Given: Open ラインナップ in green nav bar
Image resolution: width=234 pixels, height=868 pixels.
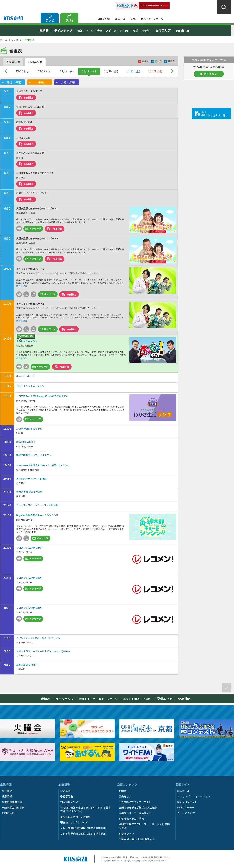Looking at the screenshot, I should click(63, 30).
